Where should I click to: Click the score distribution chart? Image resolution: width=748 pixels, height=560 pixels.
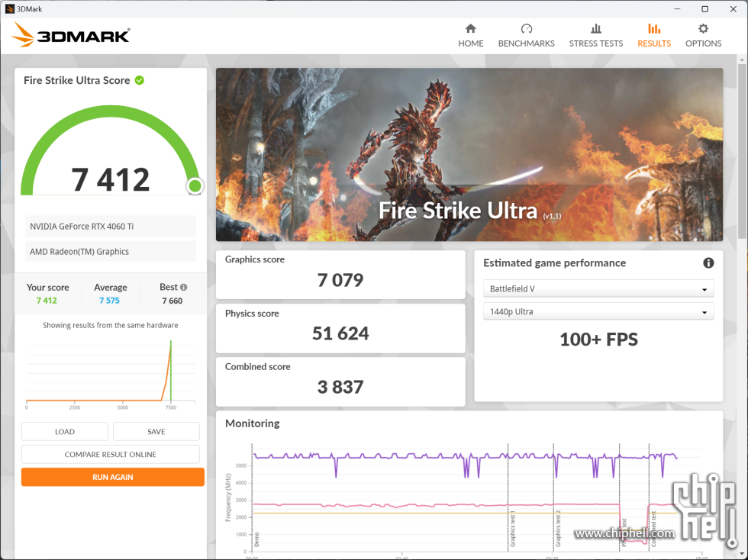tap(111, 375)
